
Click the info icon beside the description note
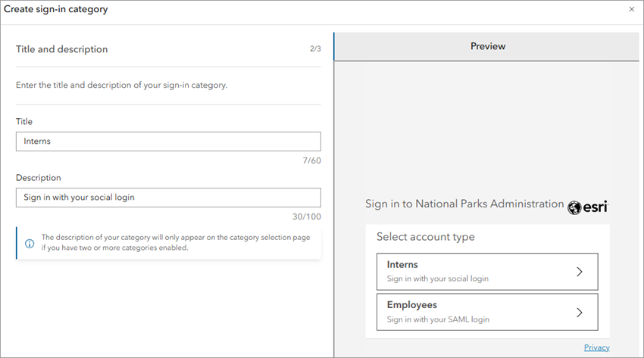[30, 243]
